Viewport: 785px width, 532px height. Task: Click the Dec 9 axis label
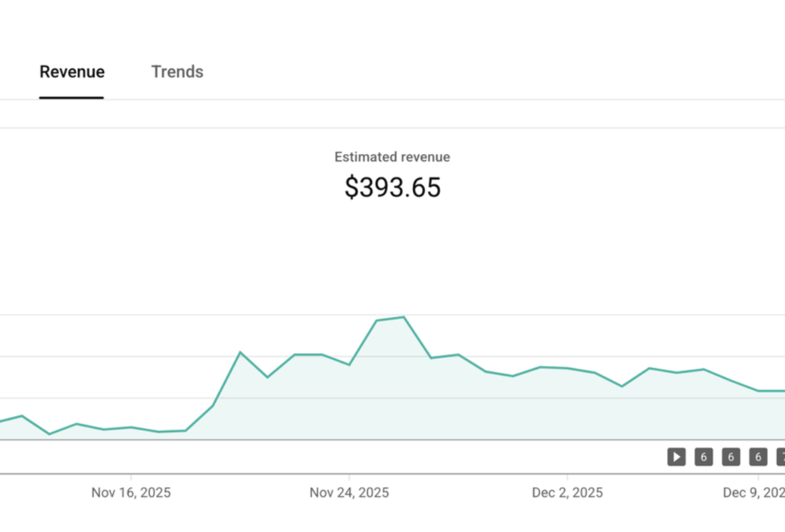[x=755, y=492]
